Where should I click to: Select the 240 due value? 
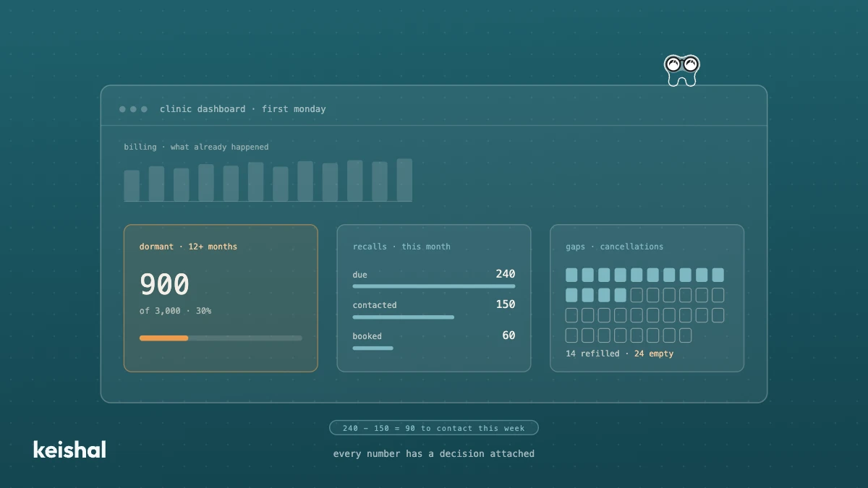(506, 274)
